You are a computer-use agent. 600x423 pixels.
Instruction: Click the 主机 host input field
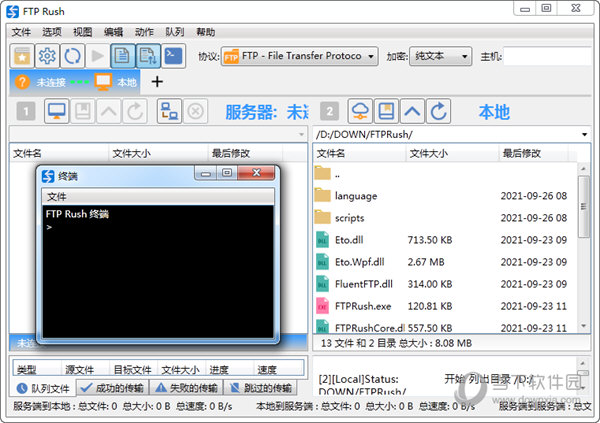coord(547,57)
